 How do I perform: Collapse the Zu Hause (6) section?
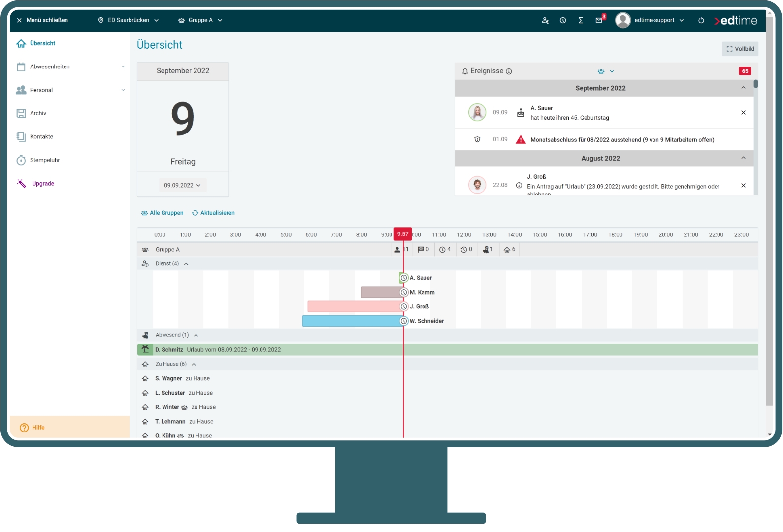(x=194, y=365)
